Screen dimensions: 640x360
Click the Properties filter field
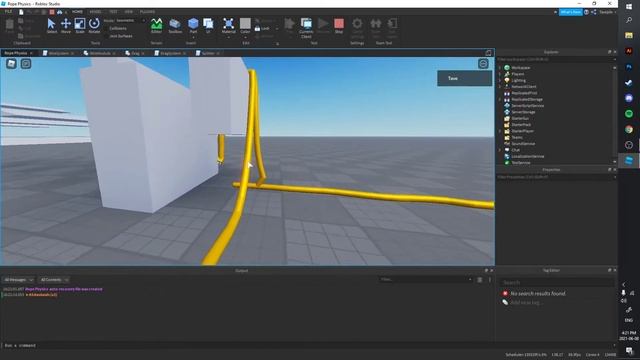555,177
